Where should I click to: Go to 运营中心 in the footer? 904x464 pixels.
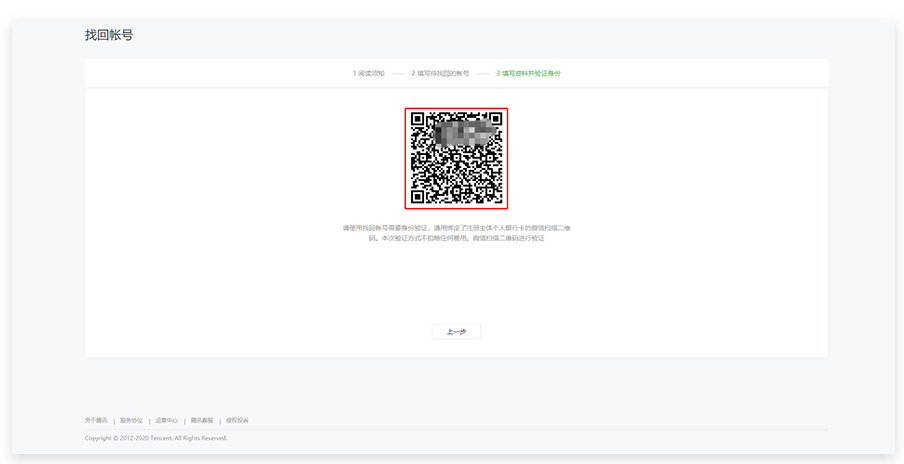click(x=166, y=420)
